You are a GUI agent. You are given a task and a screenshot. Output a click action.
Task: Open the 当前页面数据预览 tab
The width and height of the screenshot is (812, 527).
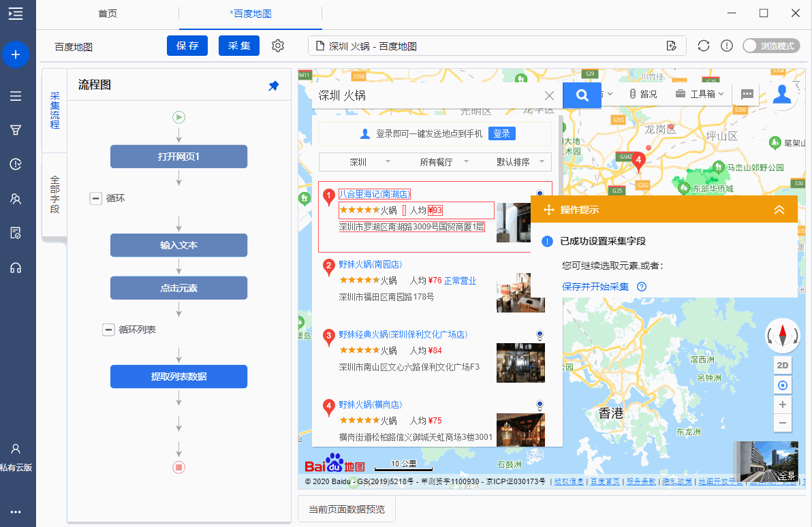(x=347, y=509)
